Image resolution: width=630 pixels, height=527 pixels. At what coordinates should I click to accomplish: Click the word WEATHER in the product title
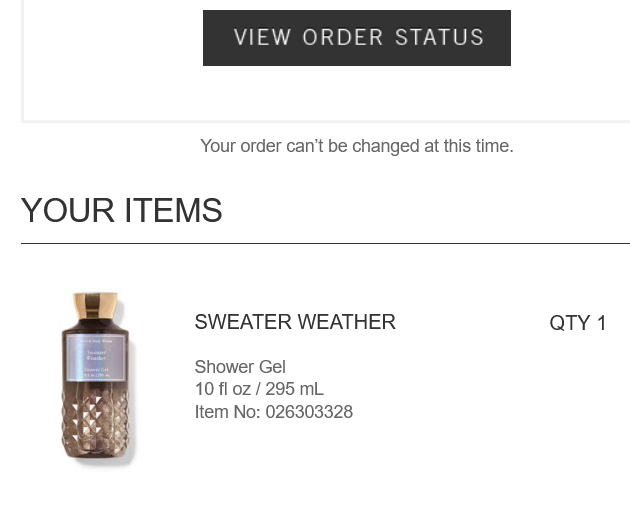pyautogui.click(x=344, y=322)
